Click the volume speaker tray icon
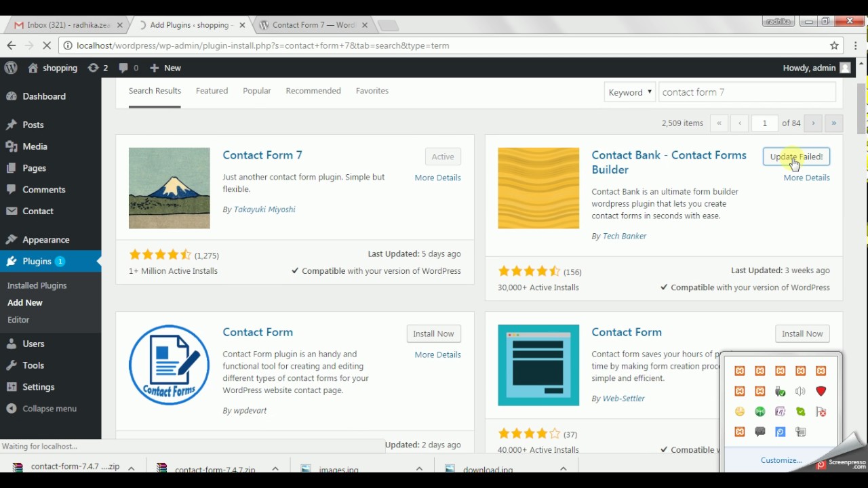The width and height of the screenshot is (868, 488). point(801,391)
